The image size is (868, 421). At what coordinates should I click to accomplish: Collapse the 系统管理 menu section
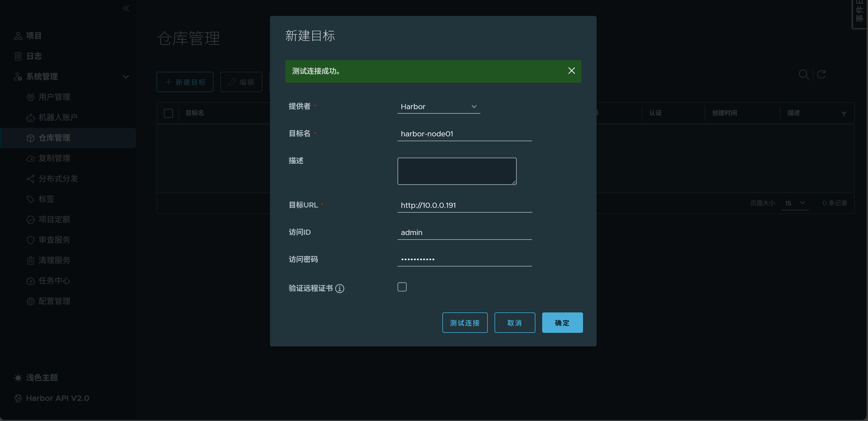[x=126, y=77]
